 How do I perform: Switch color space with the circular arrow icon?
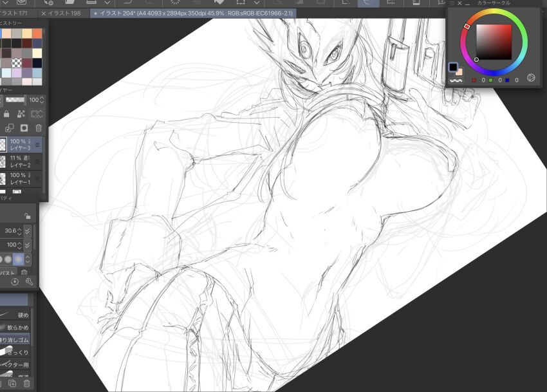(531, 77)
